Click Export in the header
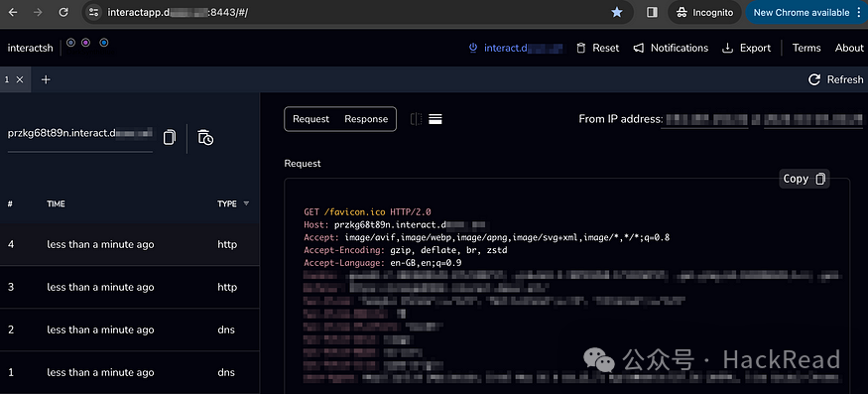The height and width of the screenshot is (394, 868). pyautogui.click(x=746, y=48)
